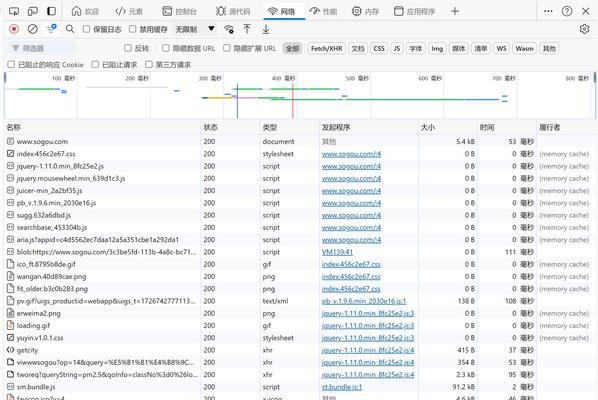Open network search magnifier
Viewport: 598px width, 400px height.
(x=70, y=29)
